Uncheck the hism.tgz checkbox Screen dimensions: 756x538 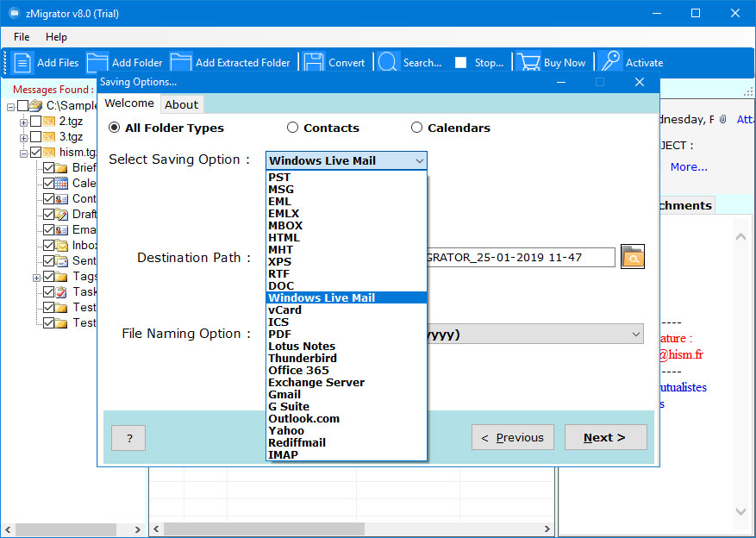point(35,153)
